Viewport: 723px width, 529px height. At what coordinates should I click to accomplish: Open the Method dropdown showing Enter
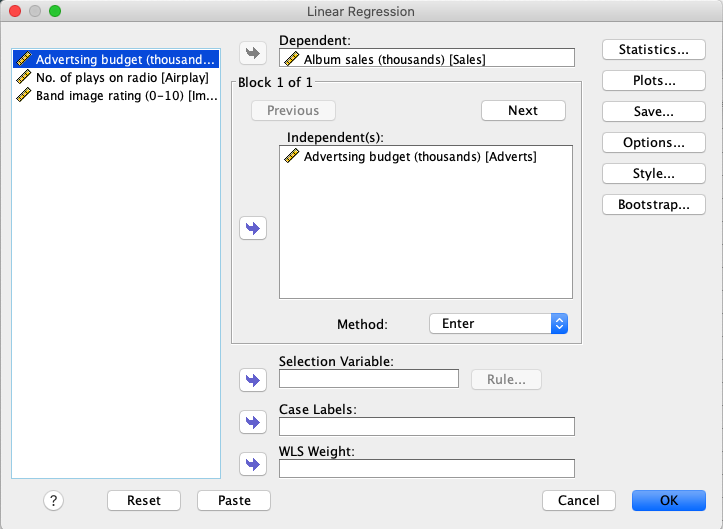pyautogui.click(x=498, y=324)
